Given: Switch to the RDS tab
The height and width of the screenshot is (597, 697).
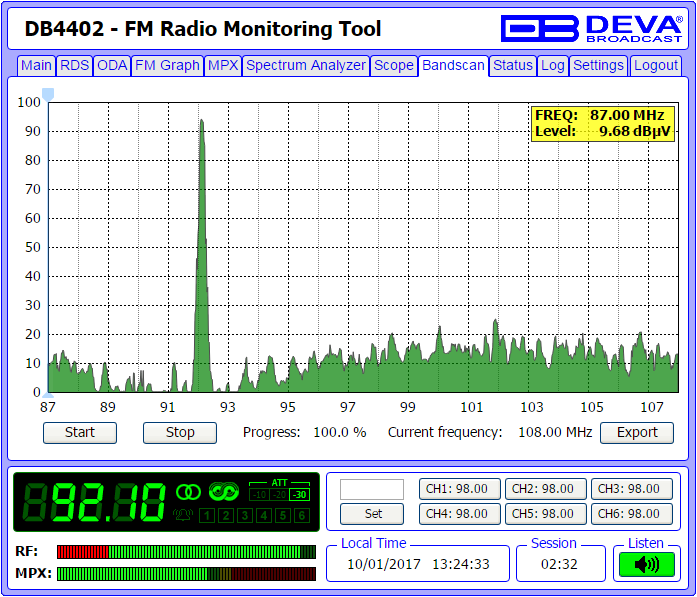Looking at the screenshot, I should tap(74, 65).
